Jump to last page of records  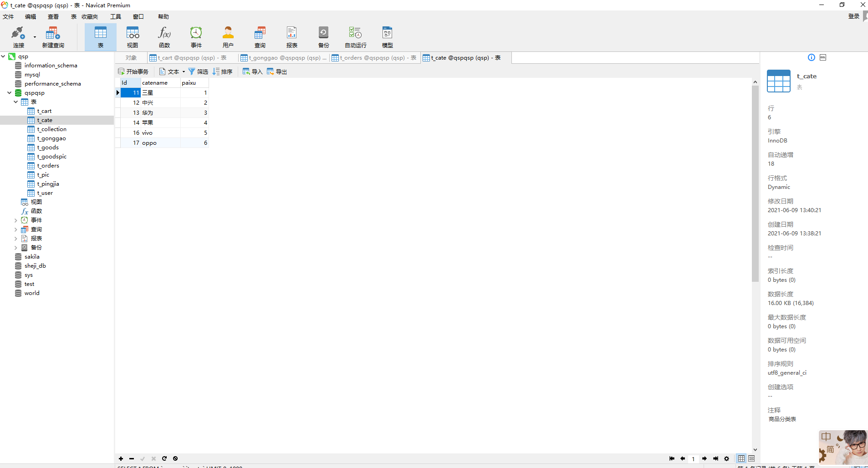(x=715, y=458)
